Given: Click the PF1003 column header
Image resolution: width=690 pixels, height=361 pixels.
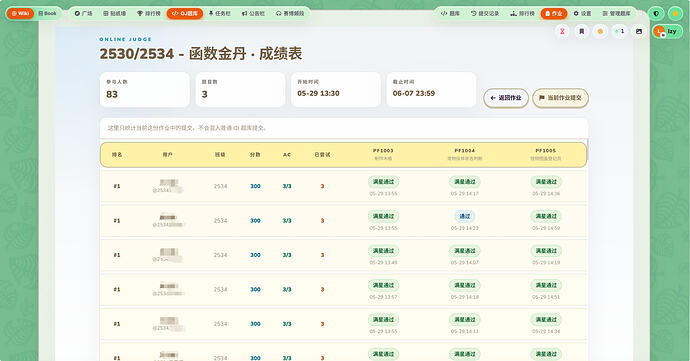Looking at the screenshot, I should click(383, 154).
